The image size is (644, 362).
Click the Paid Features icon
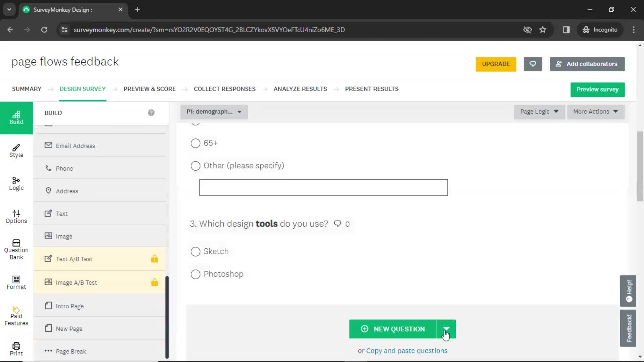click(x=16, y=316)
